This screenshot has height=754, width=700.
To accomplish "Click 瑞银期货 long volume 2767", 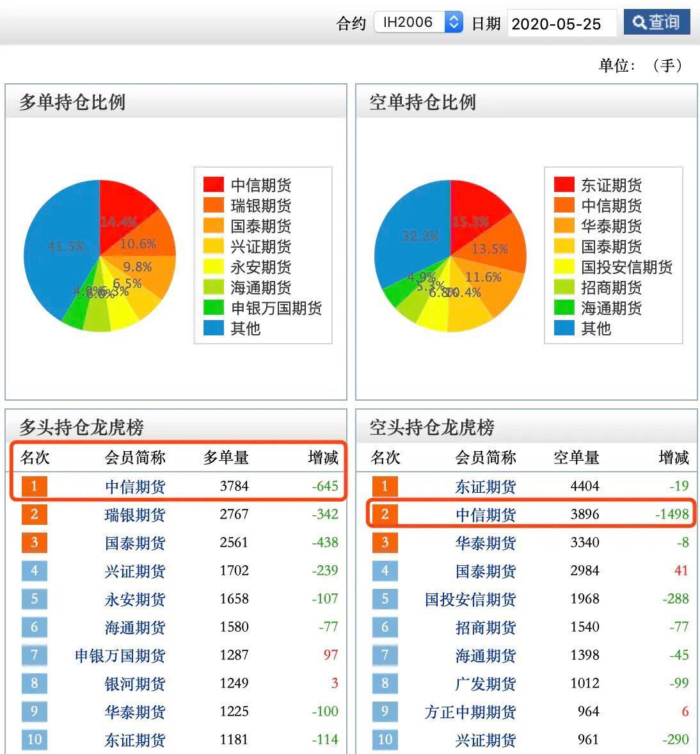I will point(234,515).
